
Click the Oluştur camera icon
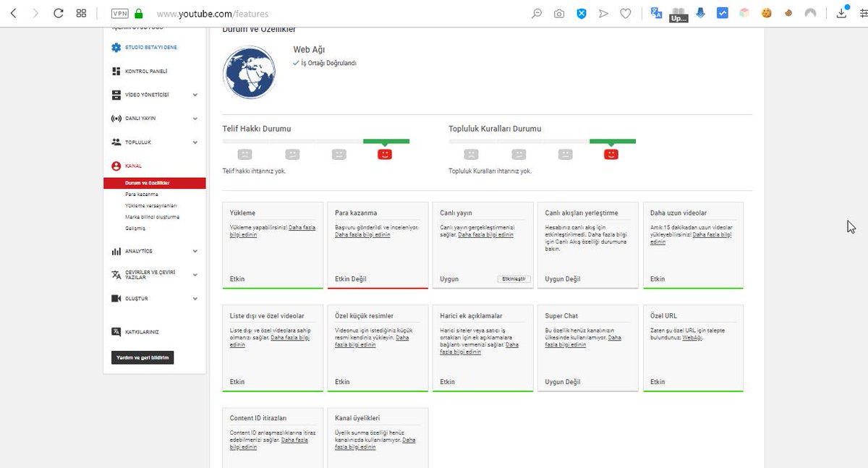pos(116,299)
